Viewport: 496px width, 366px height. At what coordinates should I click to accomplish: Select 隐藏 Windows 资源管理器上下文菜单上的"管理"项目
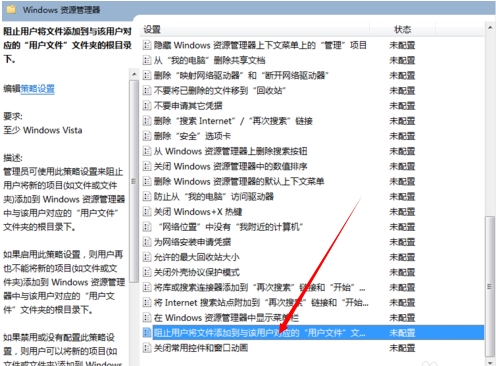260,45
